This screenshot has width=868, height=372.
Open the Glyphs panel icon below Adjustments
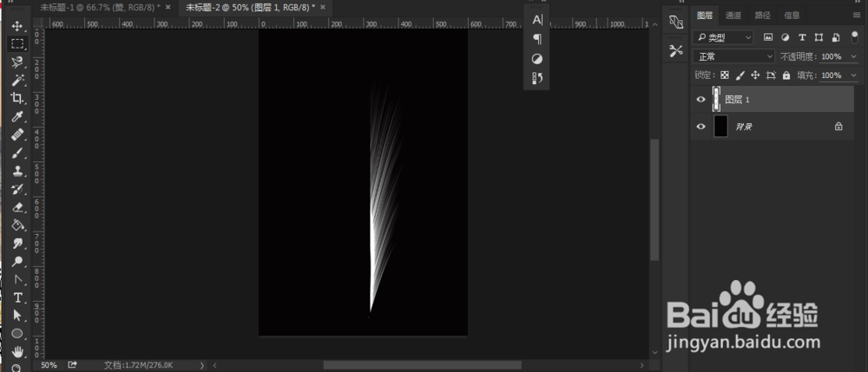coord(537,79)
